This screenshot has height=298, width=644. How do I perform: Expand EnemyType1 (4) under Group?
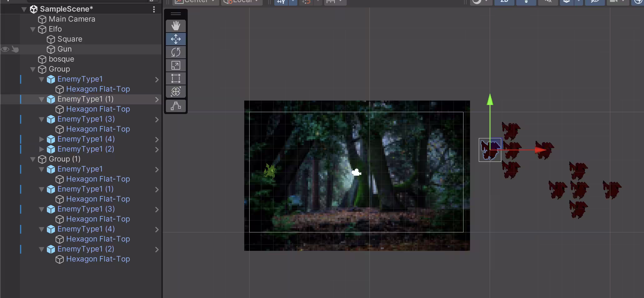41,139
